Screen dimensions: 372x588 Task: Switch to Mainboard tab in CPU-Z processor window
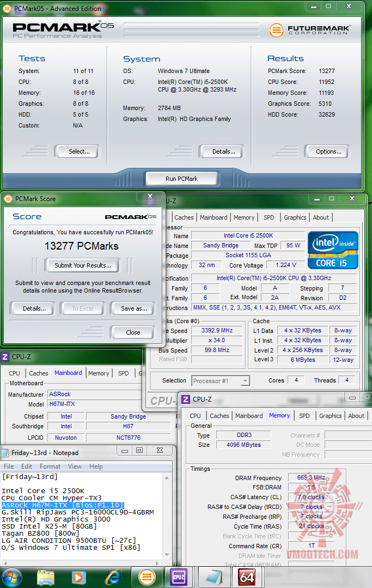click(214, 217)
